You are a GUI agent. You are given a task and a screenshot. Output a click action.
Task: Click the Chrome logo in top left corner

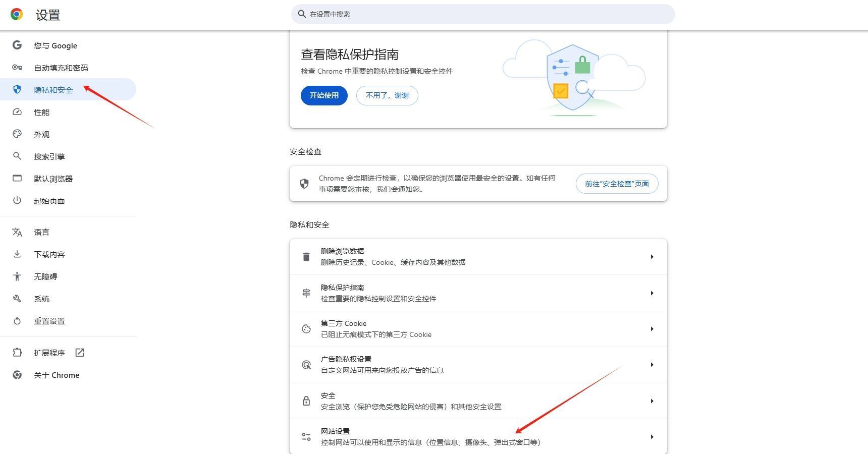tap(16, 15)
